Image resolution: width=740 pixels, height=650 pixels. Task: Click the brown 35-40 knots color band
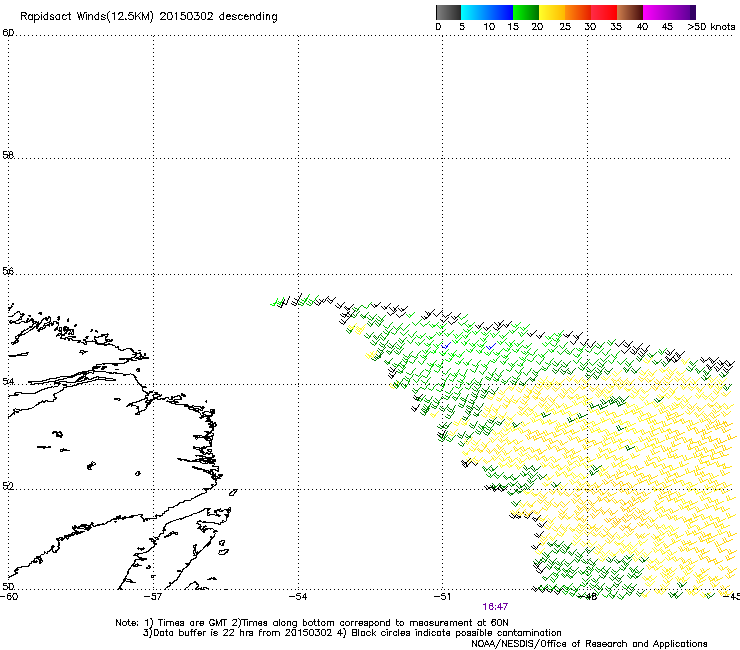pos(630,12)
